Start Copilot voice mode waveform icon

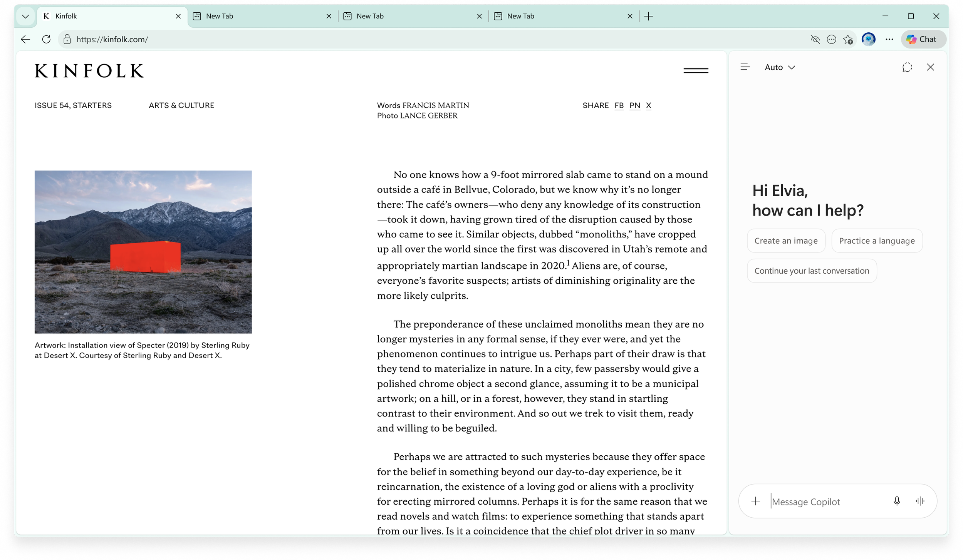920,501
